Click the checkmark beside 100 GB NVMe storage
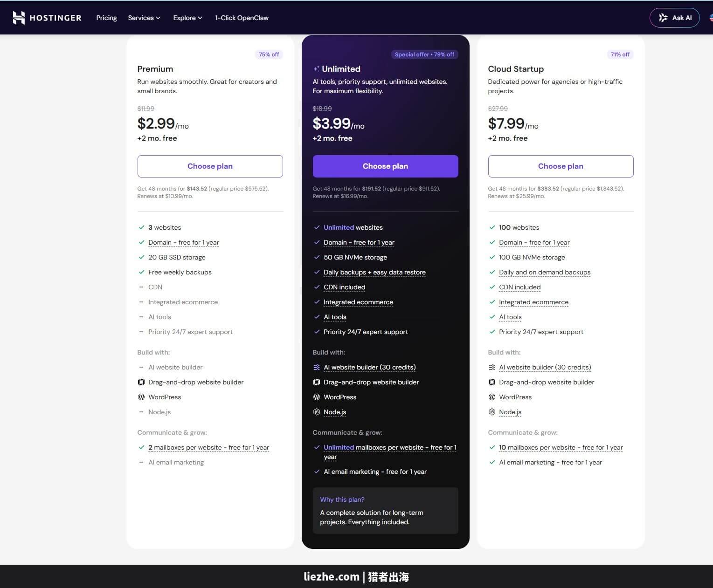The image size is (713, 588). point(492,257)
